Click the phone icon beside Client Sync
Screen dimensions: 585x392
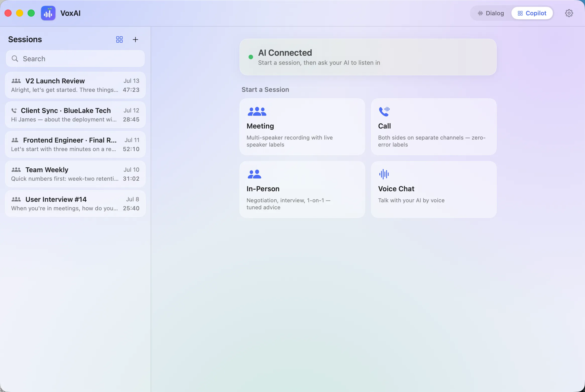click(14, 110)
